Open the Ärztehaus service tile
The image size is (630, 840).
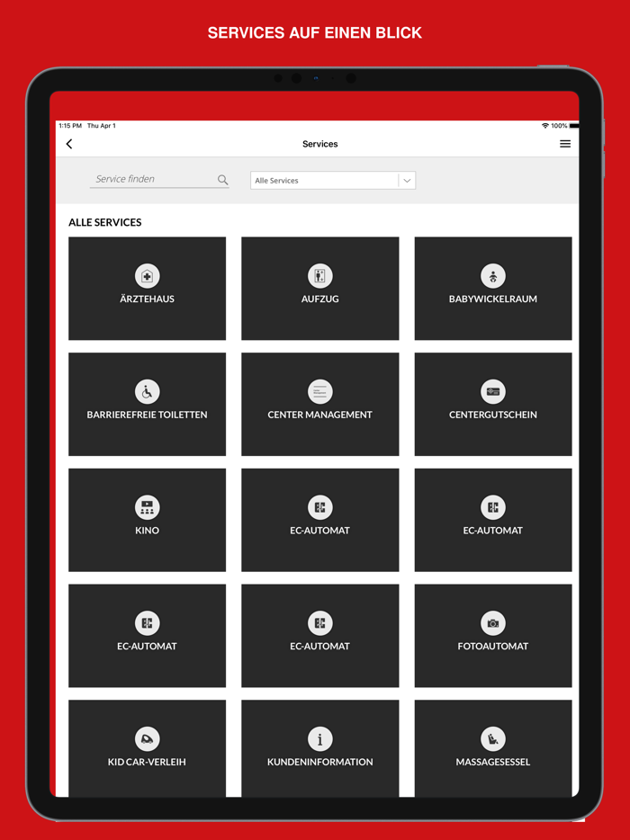(x=147, y=288)
